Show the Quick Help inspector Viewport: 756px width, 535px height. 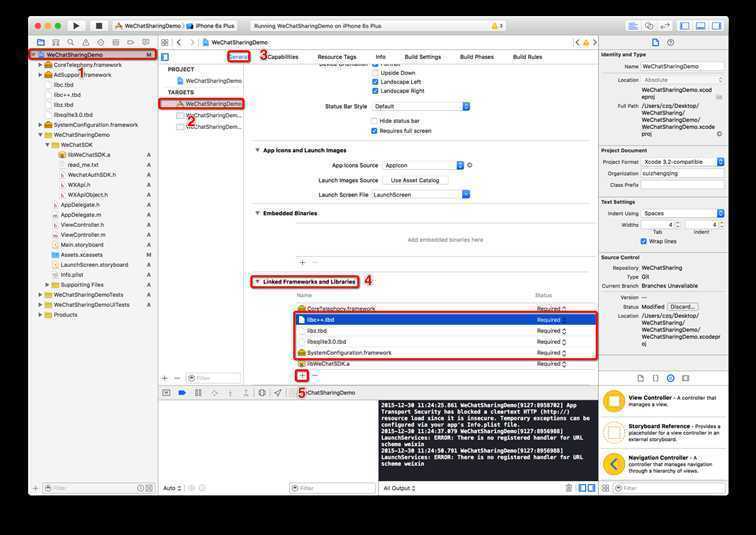(x=671, y=42)
